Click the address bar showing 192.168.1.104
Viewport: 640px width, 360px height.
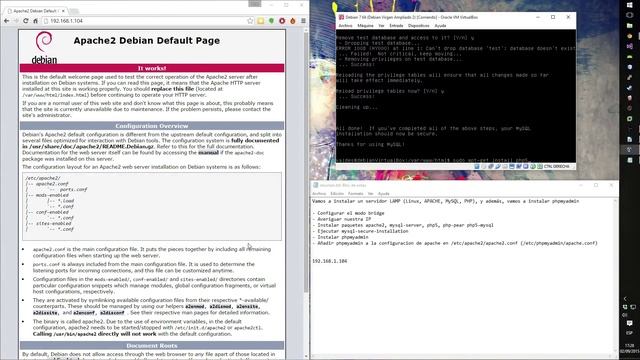tap(147, 21)
